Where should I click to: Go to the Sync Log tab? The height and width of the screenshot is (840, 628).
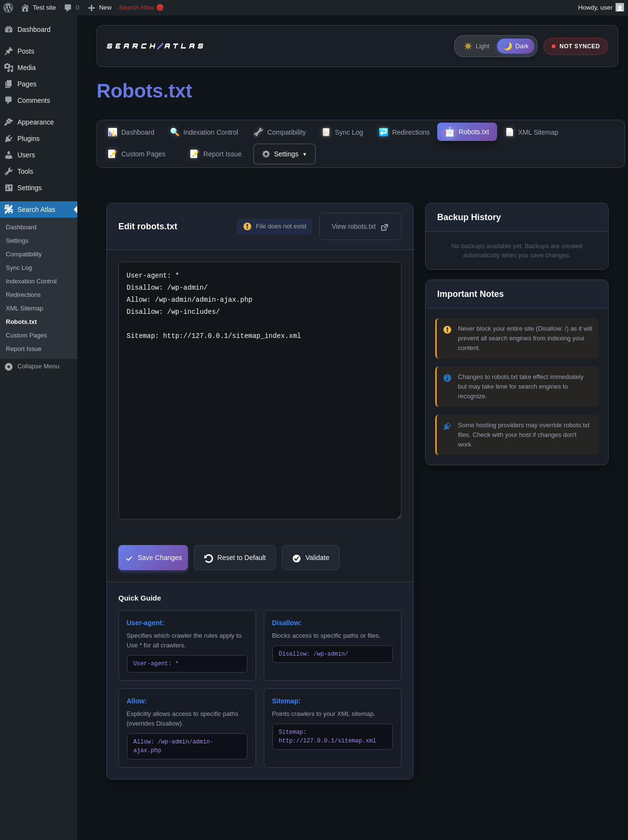coord(343,132)
